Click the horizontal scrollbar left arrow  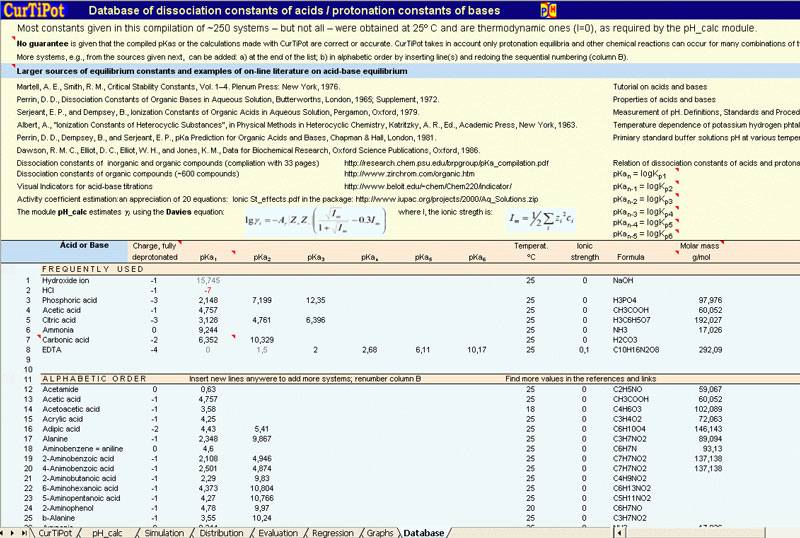pyautogui.click(x=620, y=533)
